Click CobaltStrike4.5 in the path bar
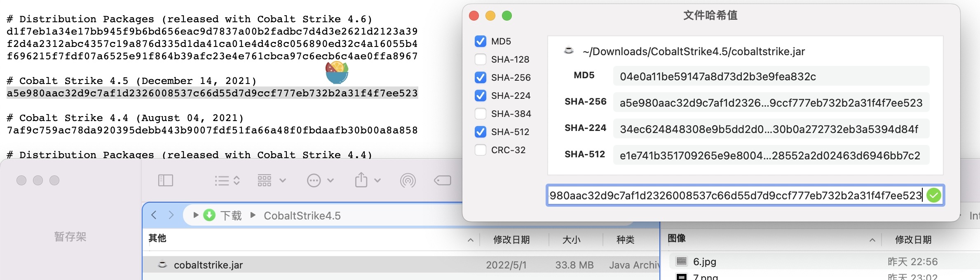Viewport: 980px width, 280px height. [x=302, y=216]
